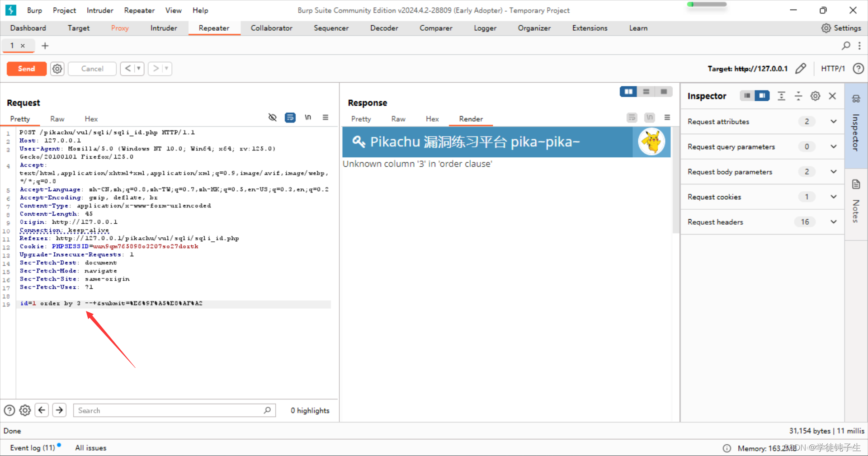Click the task progress bar at top
Image resolution: width=868 pixels, height=456 pixels.
click(707, 5)
